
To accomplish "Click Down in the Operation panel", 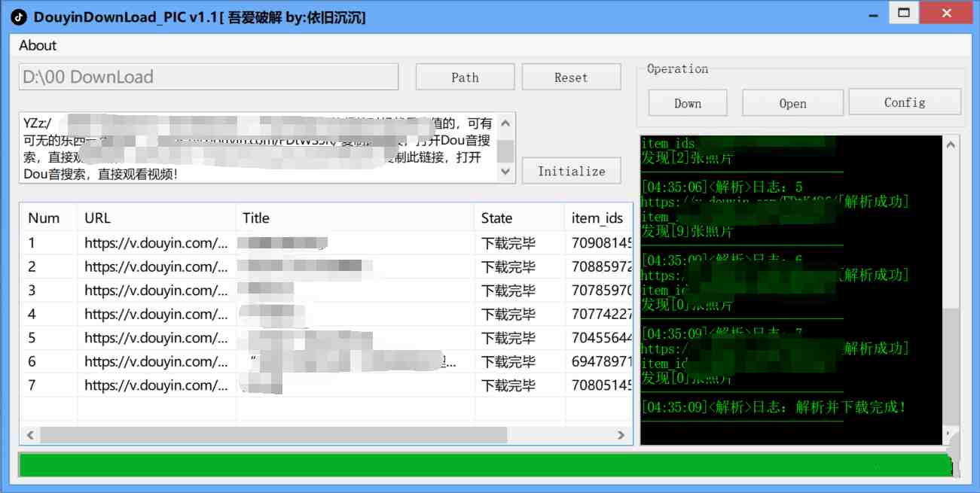I will (x=686, y=102).
